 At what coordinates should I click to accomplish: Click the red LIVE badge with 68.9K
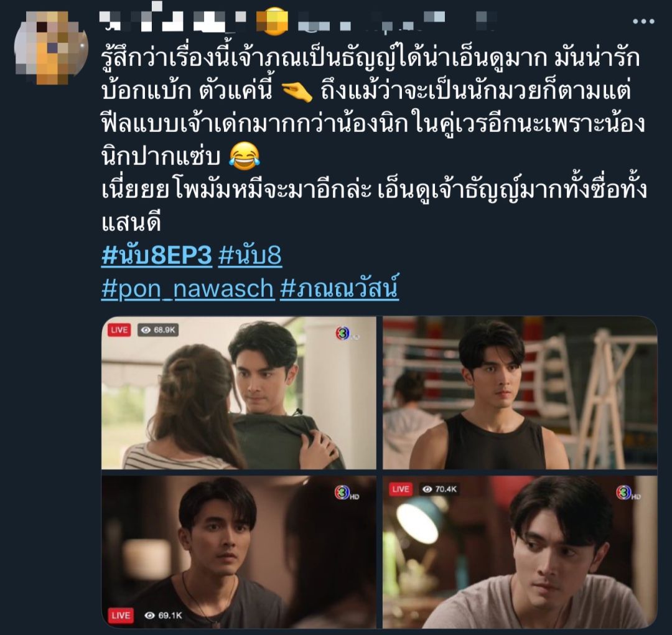[119, 330]
